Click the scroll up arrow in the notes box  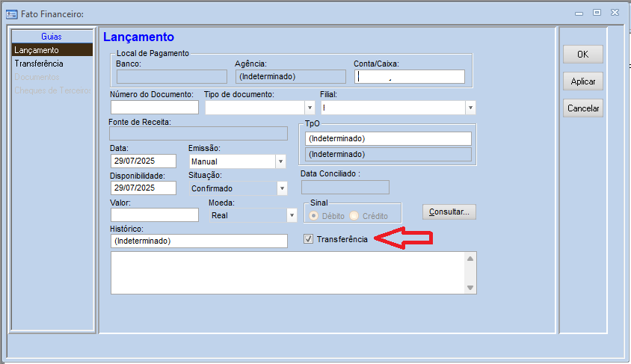pyautogui.click(x=470, y=259)
